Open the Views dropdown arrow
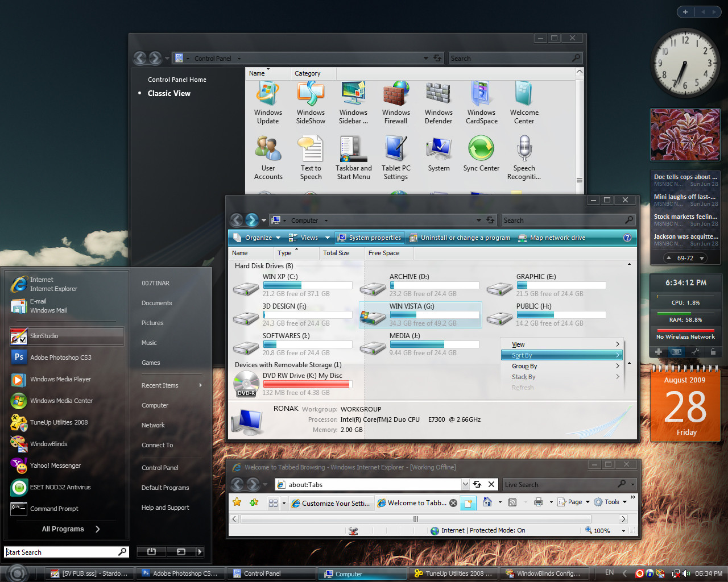 [328, 238]
